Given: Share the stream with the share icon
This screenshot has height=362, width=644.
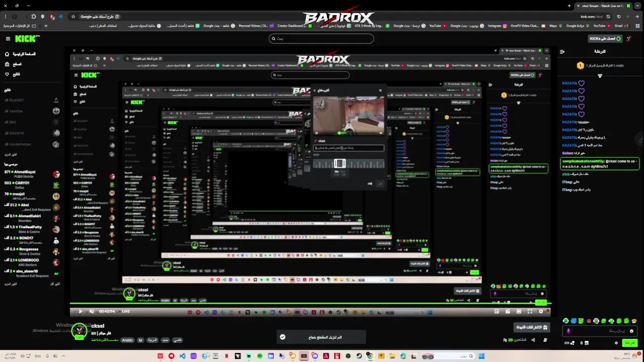Looking at the screenshot, I should click(532, 340).
